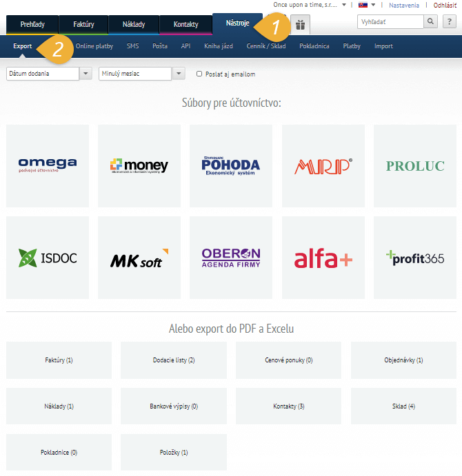Expand the language dropdown arrow beside the flag
The width and height of the screenshot is (462, 476).
point(373,5)
